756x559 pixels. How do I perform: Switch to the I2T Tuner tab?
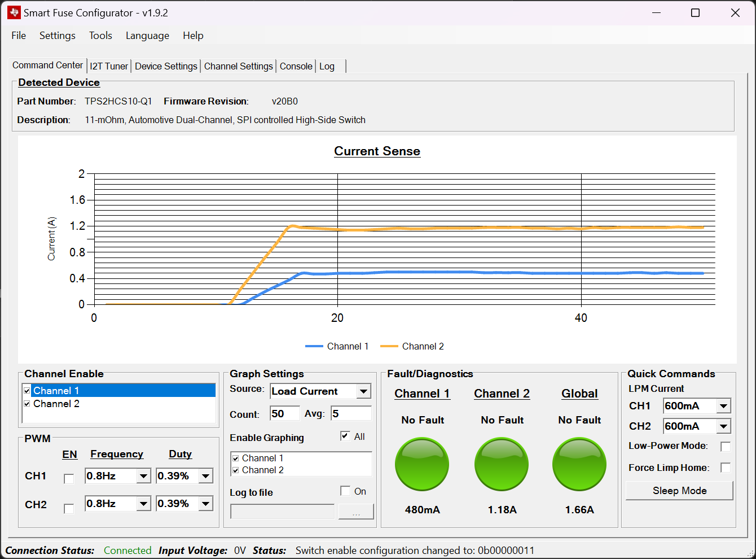[109, 66]
